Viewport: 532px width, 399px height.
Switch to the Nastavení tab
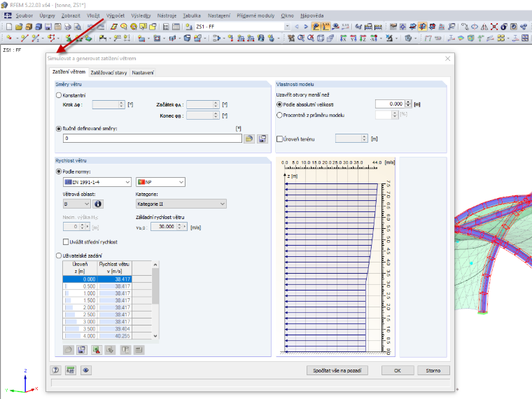[143, 73]
